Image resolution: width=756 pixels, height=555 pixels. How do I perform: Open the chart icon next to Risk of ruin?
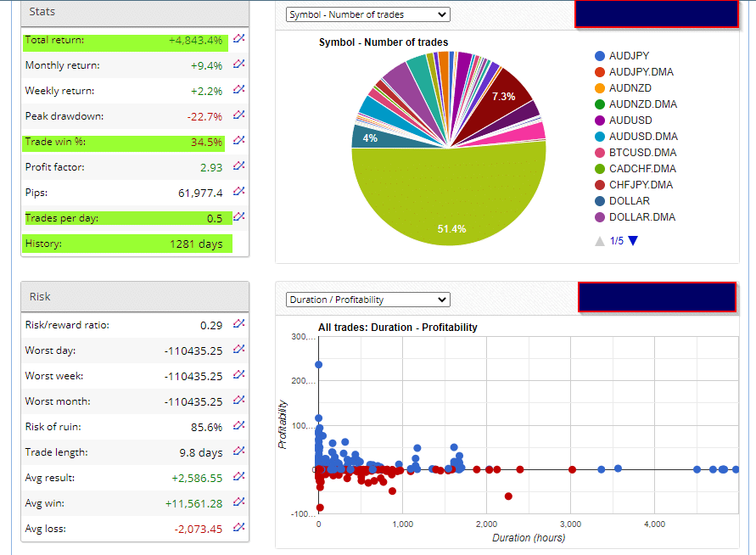[238, 426]
